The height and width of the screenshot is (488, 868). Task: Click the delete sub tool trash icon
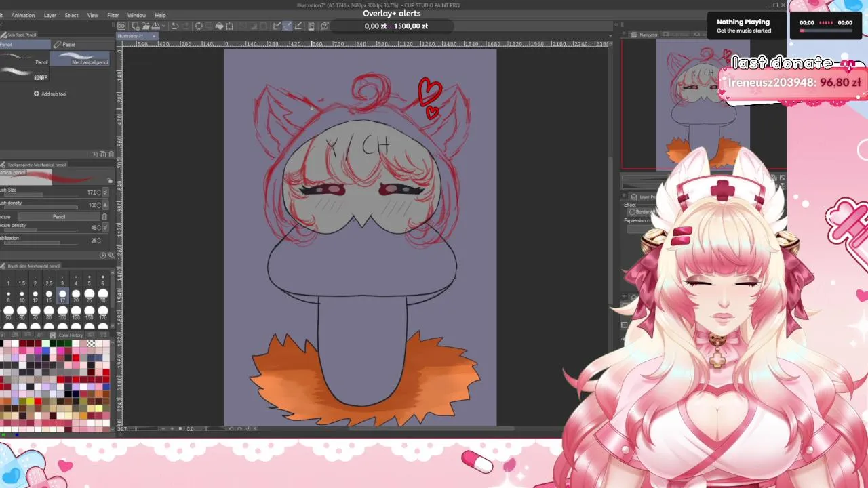point(111,155)
